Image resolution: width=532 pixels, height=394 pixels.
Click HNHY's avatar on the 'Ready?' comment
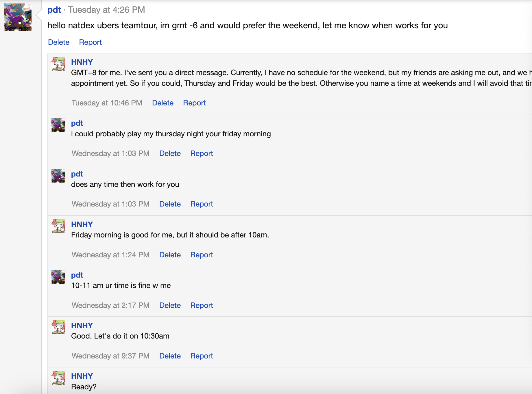pyautogui.click(x=58, y=378)
